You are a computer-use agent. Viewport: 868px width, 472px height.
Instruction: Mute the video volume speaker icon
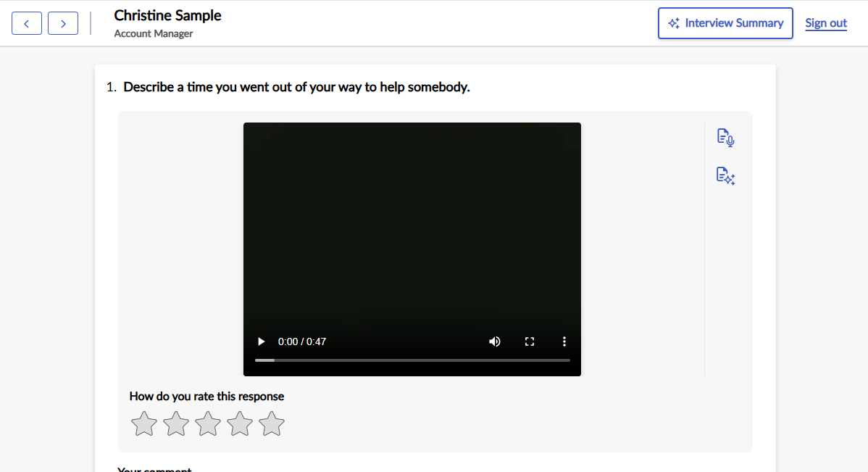494,341
